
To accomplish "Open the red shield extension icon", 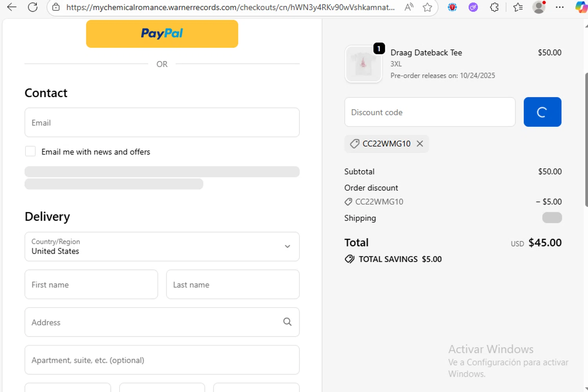I will point(452,7).
